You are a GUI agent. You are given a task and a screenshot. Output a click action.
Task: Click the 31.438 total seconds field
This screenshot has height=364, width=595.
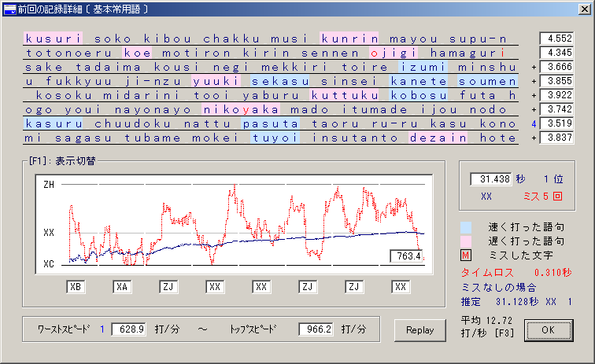[x=491, y=179]
